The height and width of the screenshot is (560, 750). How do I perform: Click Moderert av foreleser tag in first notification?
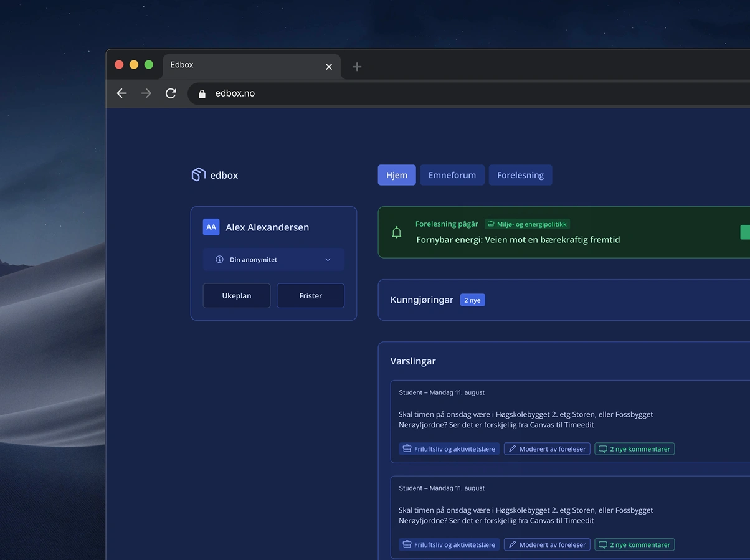point(547,449)
